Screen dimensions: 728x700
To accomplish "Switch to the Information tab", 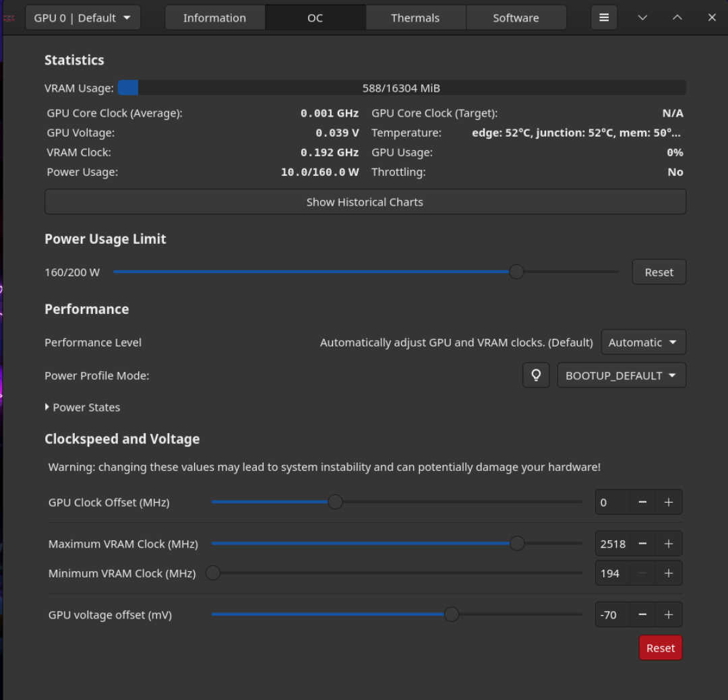I will coord(214,18).
